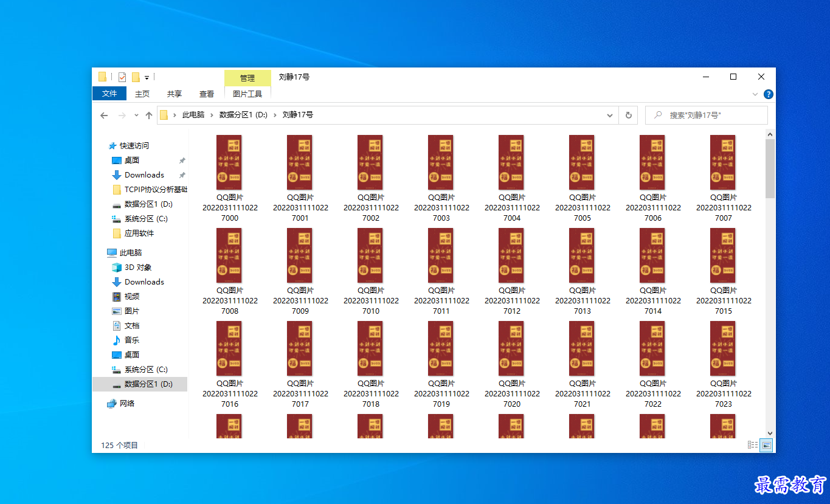Viewport: 830px width, 504px height.
Task: Open the TCPIP协议分析基础 folder
Action: tap(156, 190)
